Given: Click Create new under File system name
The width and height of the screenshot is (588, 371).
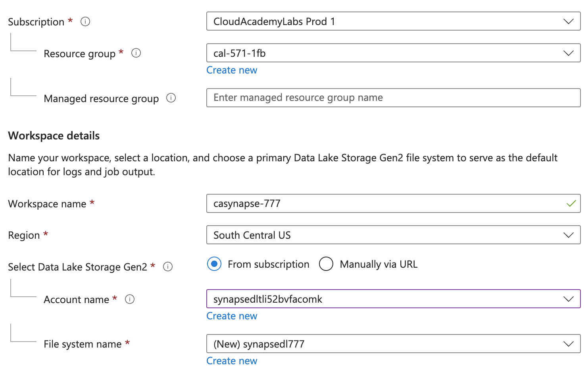Looking at the screenshot, I should [x=232, y=361].
